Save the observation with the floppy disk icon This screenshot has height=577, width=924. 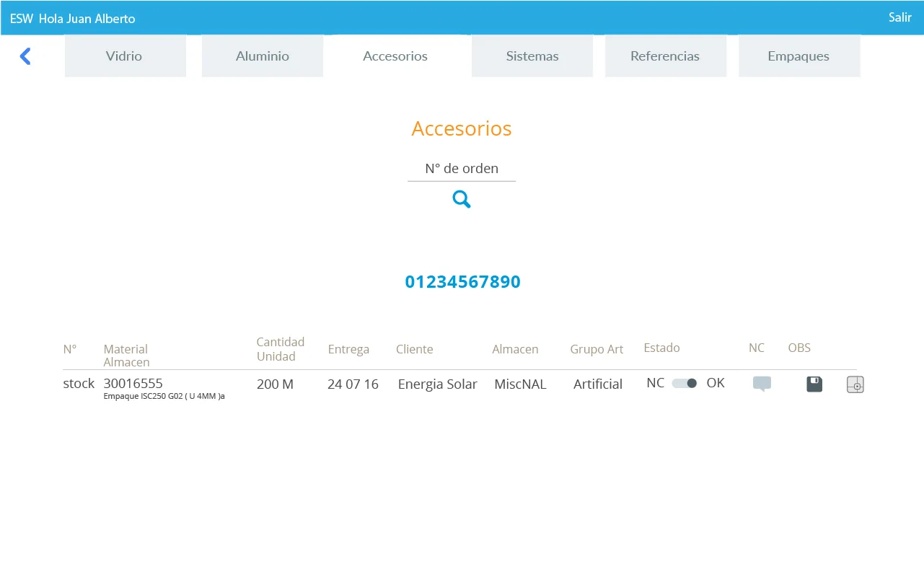pyautogui.click(x=814, y=384)
